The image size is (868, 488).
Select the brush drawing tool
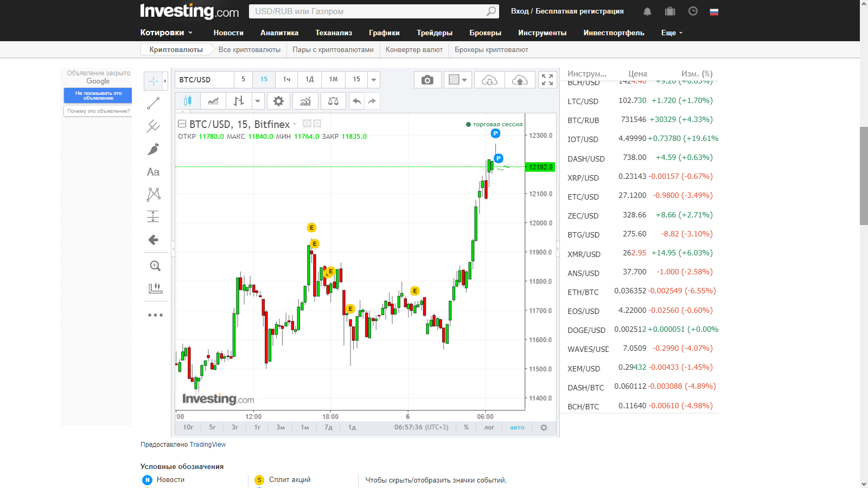(x=154, y=149)
